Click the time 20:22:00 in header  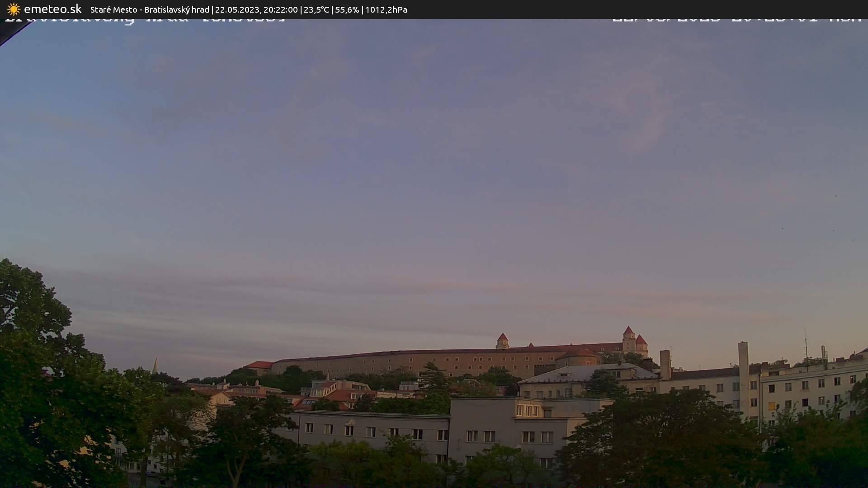281,9
